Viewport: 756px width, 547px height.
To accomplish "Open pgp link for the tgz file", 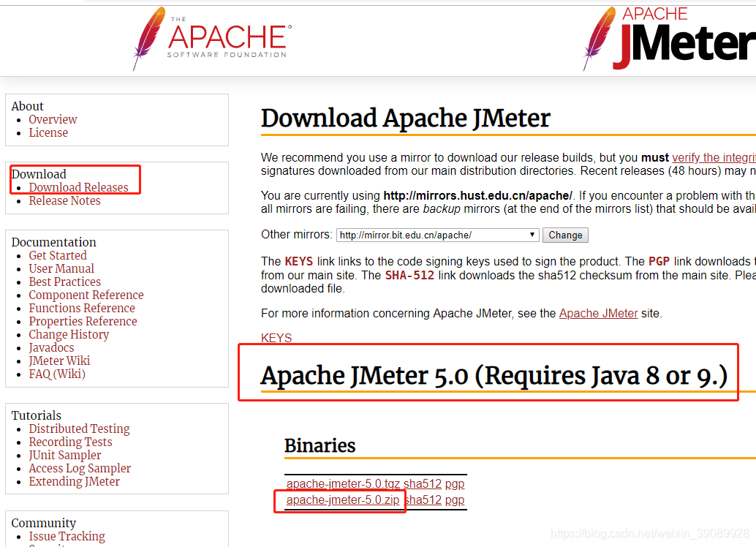I will click(x=455, y=484).
